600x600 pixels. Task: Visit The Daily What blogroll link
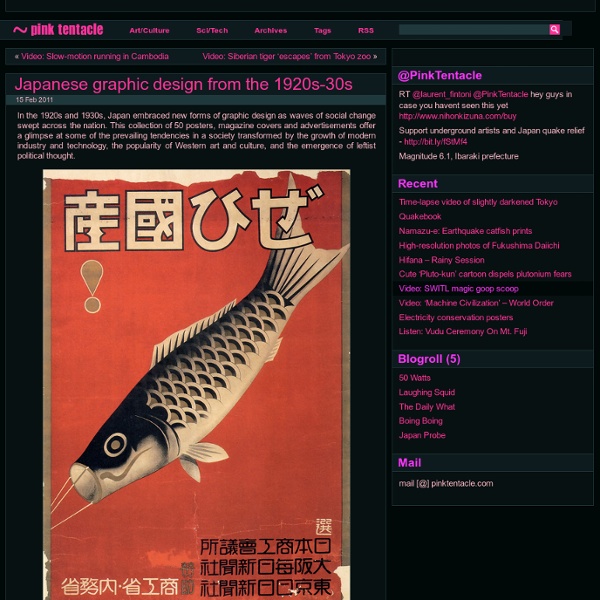[x=427, y=407]
